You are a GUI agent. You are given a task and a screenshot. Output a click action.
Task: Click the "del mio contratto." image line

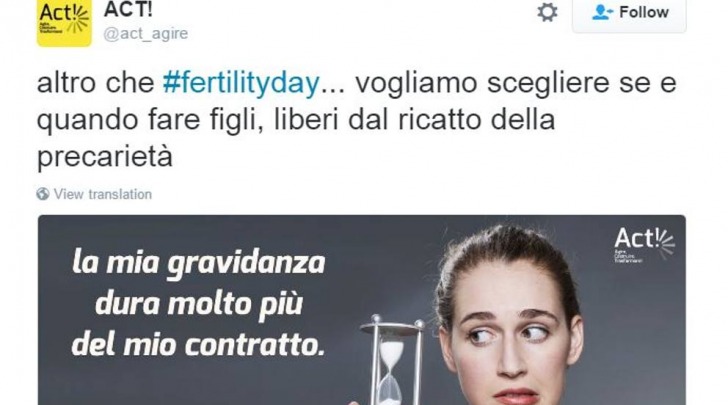tap(198, 345)
